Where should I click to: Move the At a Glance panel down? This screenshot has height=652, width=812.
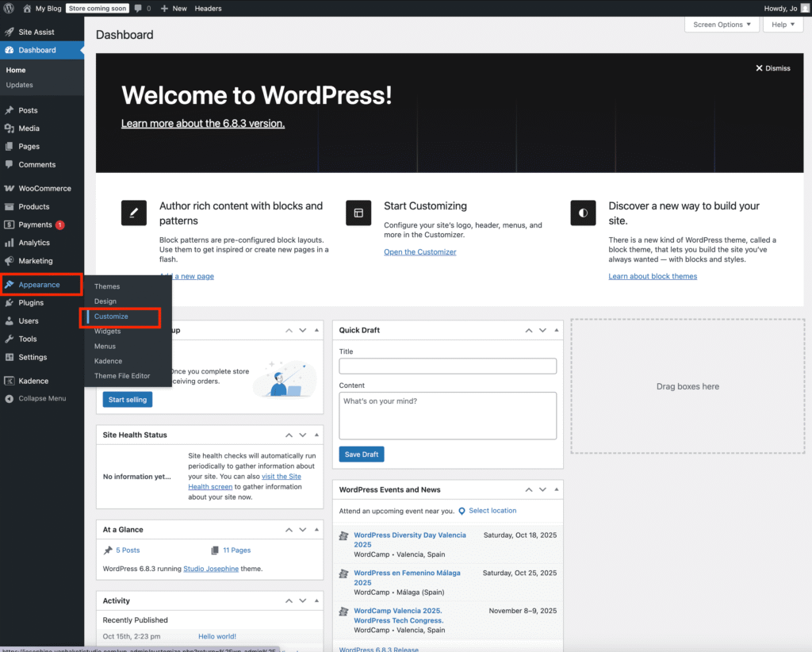(302, 529)
